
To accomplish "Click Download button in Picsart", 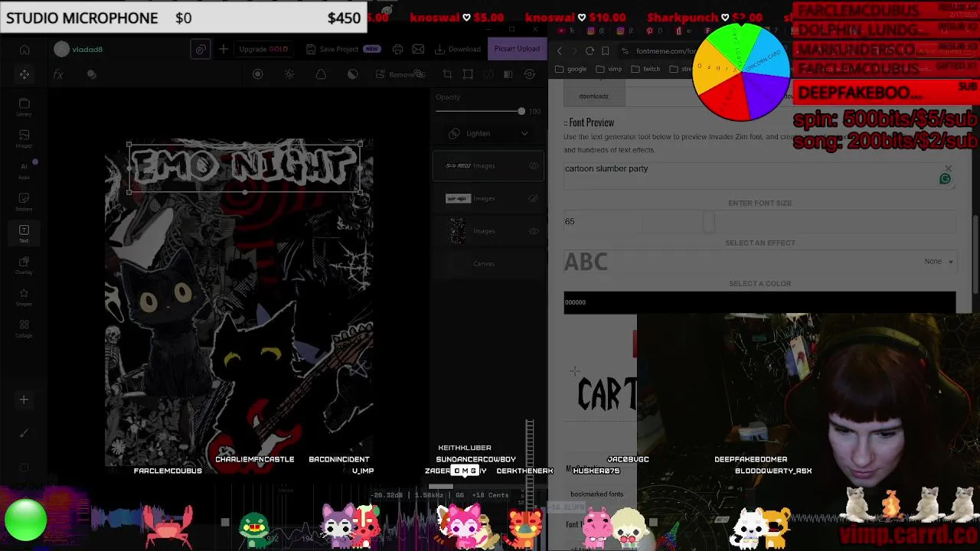I will (458, 49).
